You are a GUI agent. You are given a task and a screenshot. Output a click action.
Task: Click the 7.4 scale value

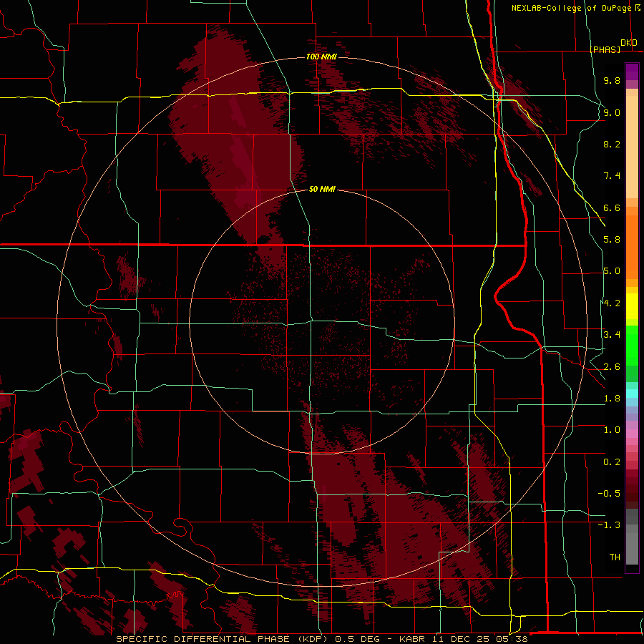click(x=612, y=176)
